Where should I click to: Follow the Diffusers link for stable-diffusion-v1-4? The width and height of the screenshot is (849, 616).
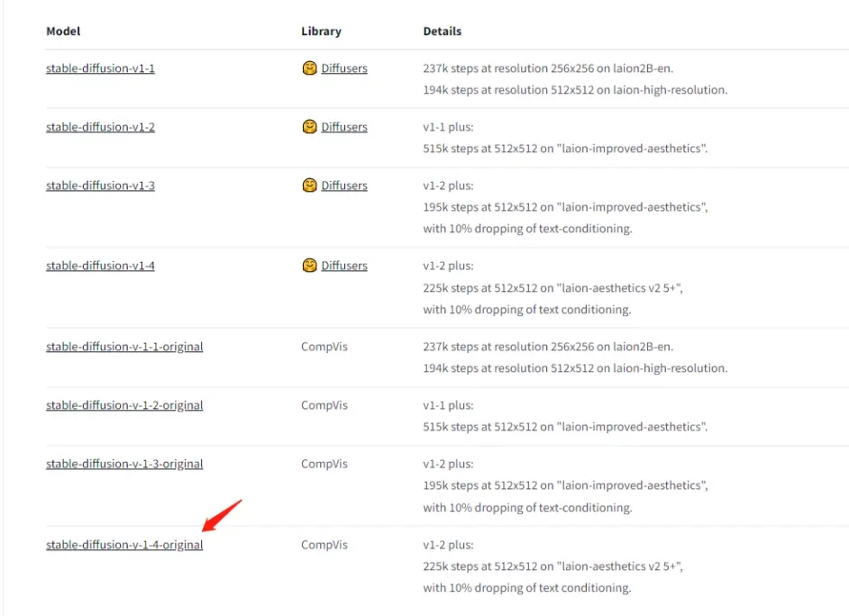click(x=344, y=266)
